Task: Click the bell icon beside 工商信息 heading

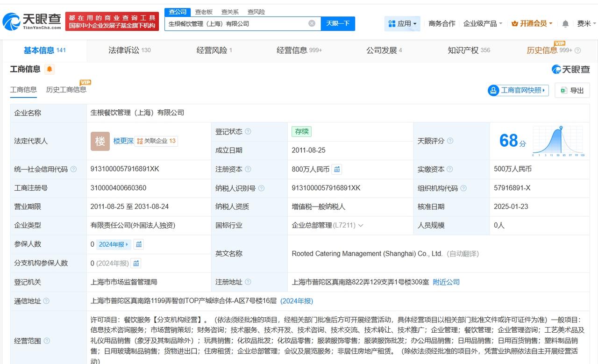Action: tap(50, 69)
